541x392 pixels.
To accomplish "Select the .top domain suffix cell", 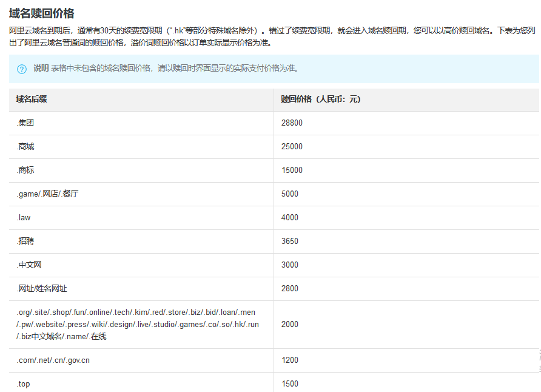I will point(141,383).
